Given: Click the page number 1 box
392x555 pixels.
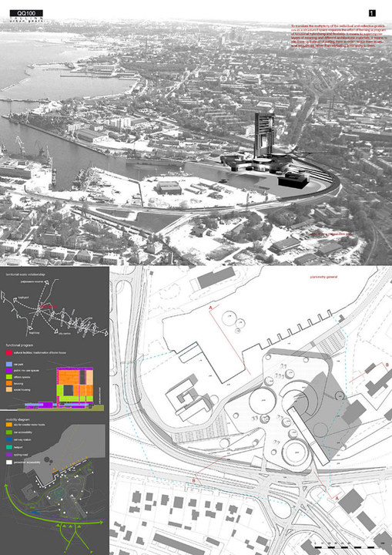Looking at the screenshot, I should (x=372, y=13).
